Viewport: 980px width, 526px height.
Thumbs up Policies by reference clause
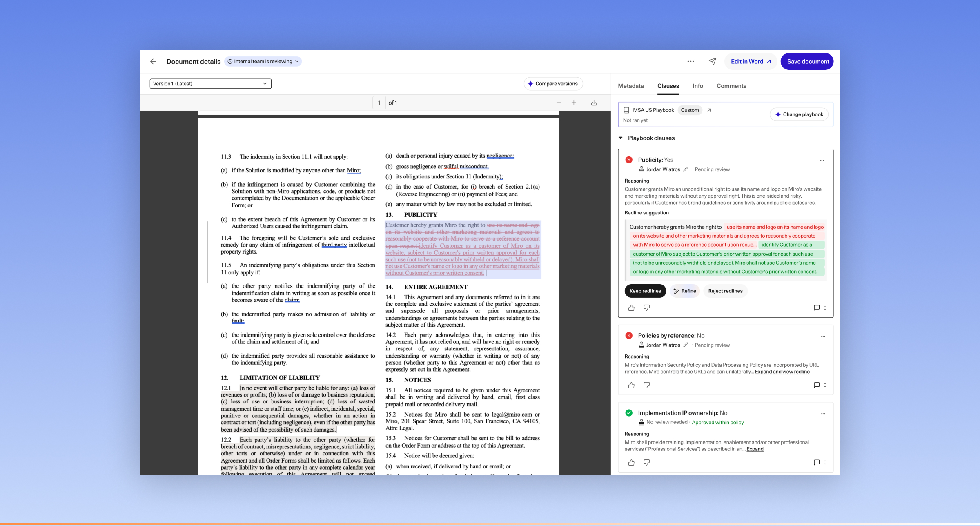(x=631, y=385)
